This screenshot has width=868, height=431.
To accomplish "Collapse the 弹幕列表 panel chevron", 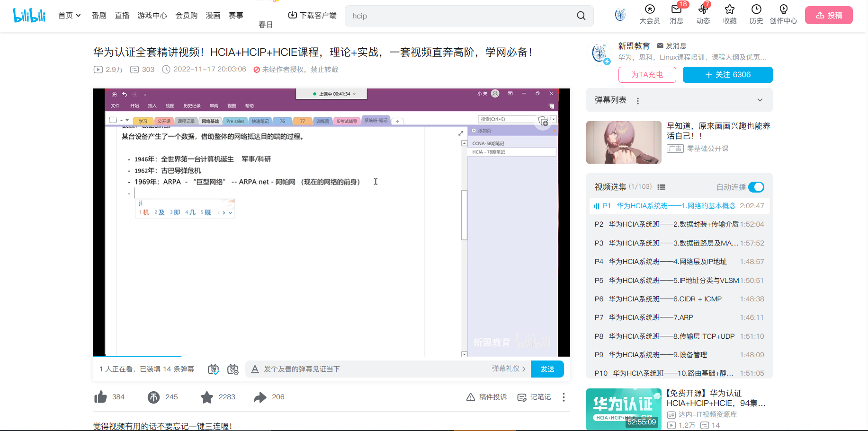I will 760,100.
